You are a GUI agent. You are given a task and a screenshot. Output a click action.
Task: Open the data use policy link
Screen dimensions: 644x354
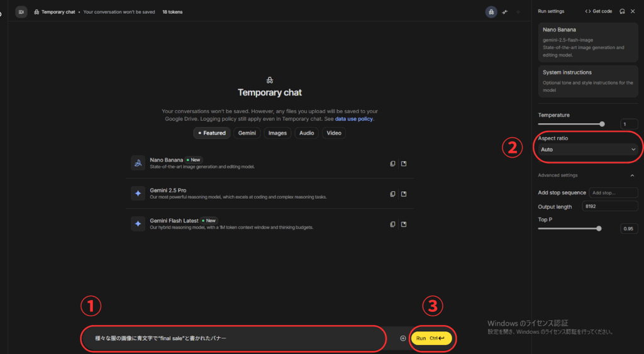354,119
